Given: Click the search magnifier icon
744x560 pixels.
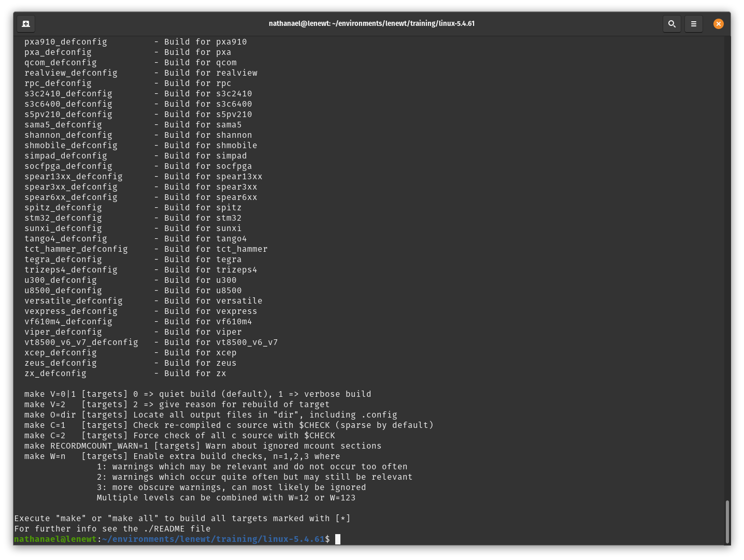Looking at the screenshot, I should tap(671, 24).
